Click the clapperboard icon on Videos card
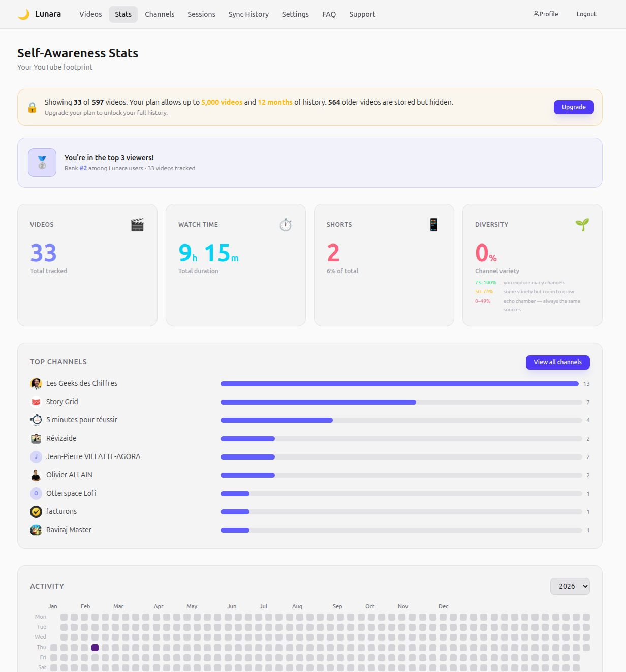Viewport: 626px width, 672px height. coord(137,225)
